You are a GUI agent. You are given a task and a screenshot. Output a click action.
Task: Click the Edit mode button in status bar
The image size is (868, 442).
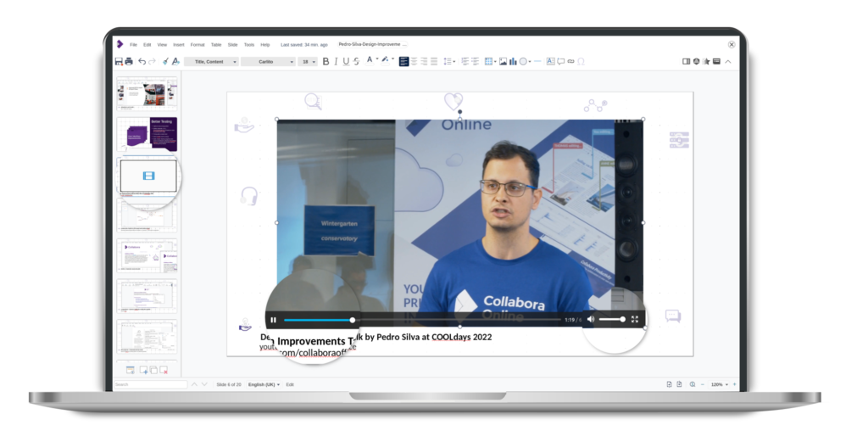(290, 384)
